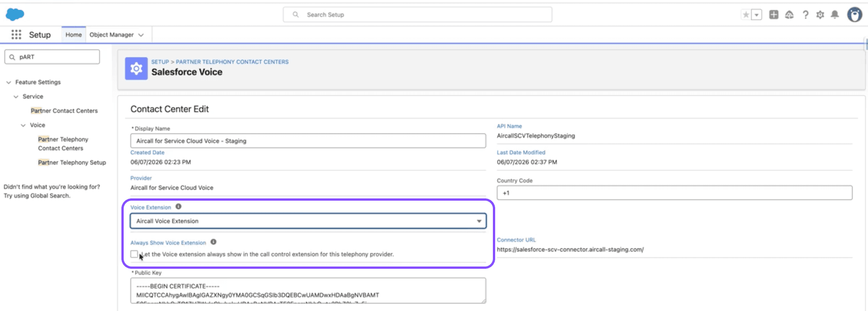Open the Voice Extension dropdown
Image resolution: width=868 pixels, height=311 pixels.
pos(308,221)
